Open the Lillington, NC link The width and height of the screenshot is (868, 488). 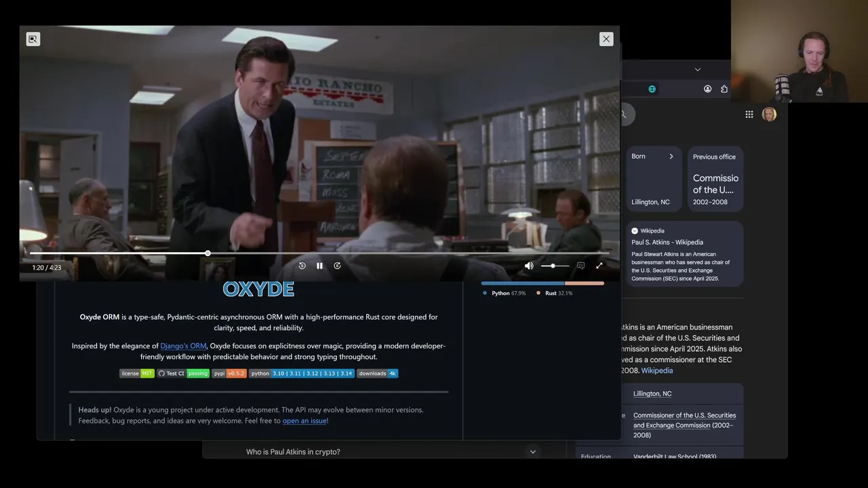point(652,394)
